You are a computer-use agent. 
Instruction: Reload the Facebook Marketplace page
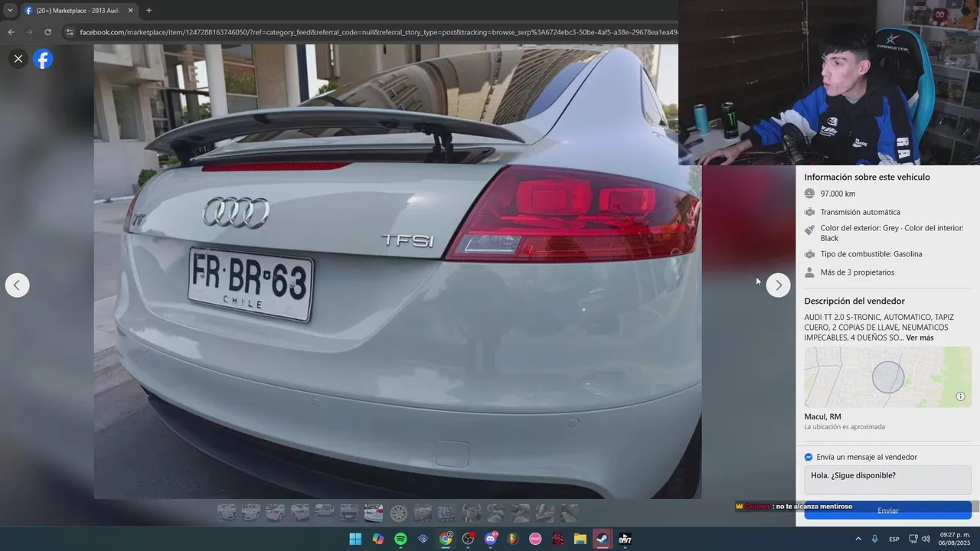point(47,32)
